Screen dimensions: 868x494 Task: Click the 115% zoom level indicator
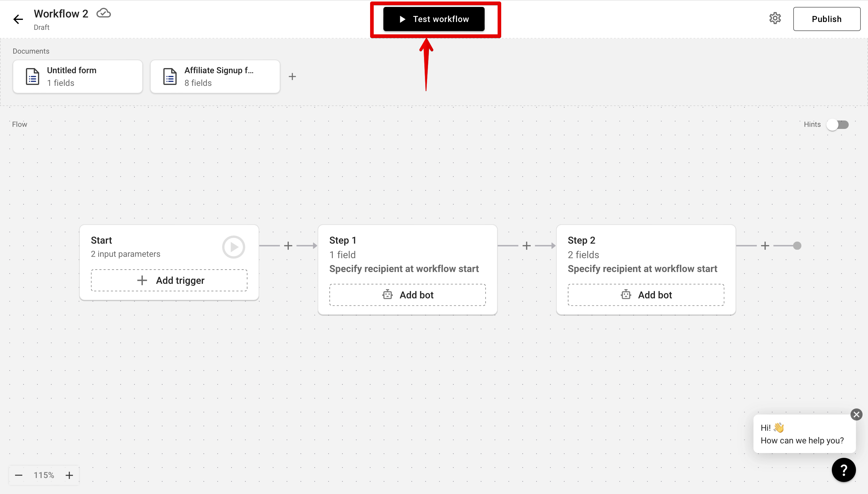[x=43, y=475]
